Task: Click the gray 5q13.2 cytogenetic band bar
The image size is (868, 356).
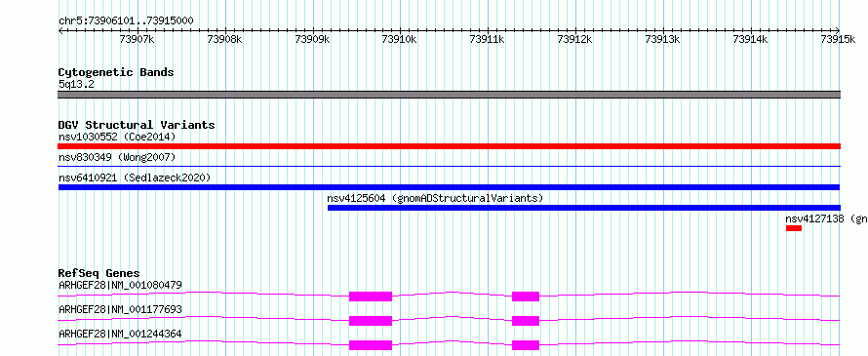Action: (x=449, y=95)
